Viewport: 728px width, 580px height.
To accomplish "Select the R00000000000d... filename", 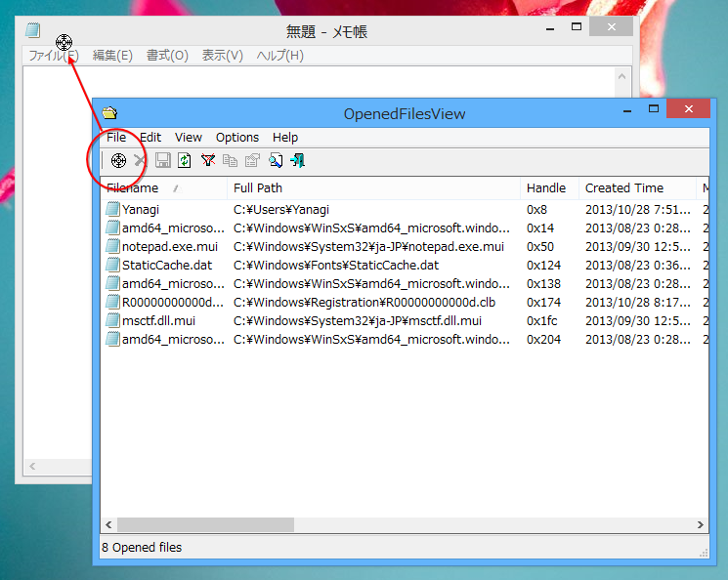I will click(173, 303).
